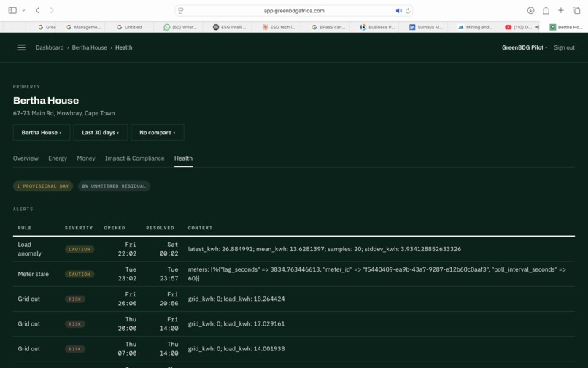588x368 pixels.
Task: Open the Last 30 days range dropdown
Action: 101,133
